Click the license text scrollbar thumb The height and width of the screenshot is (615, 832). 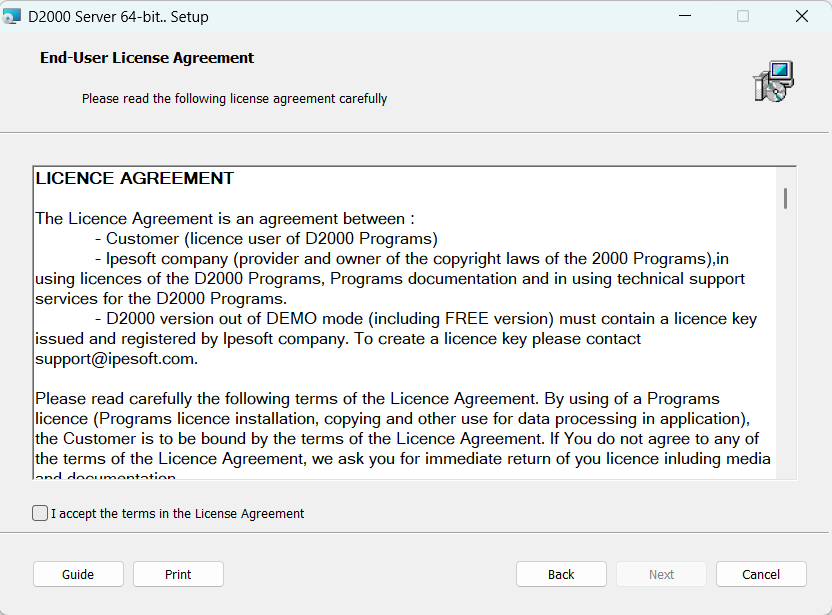point(786,198)
